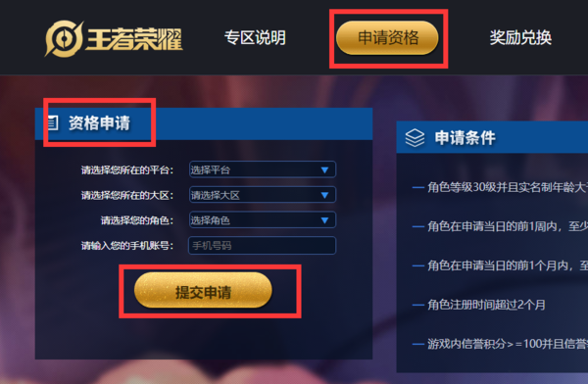Image resolution: width=588 pixels, height=384 pixels.
Task: Click the 选择角色 dropdown arrow
Action: point(324,220)
